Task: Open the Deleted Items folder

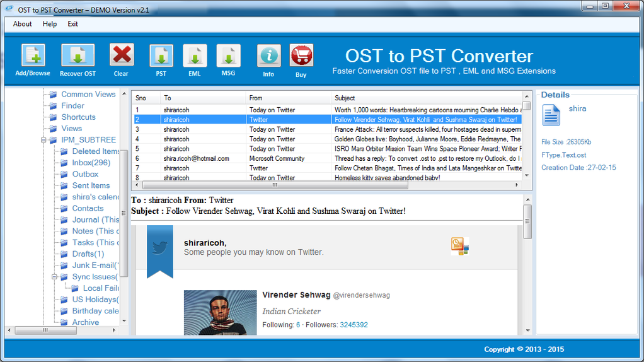Action: (96, 151)
